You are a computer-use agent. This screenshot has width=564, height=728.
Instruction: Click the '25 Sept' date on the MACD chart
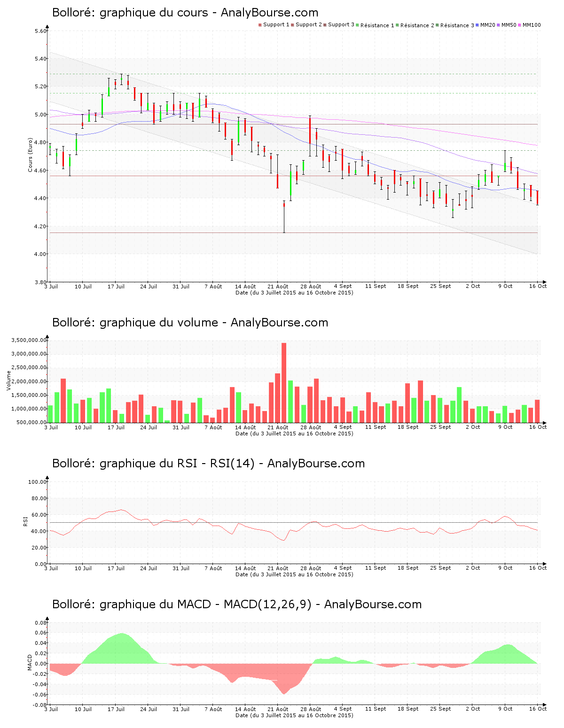pos(440,709)
